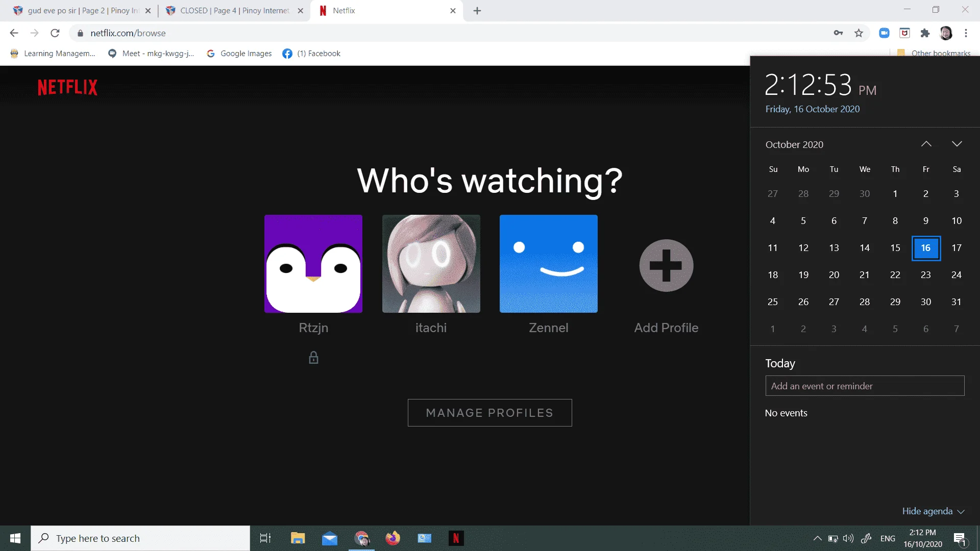
Task: Select the Zennel smiley profile
Action: (549, 264)
